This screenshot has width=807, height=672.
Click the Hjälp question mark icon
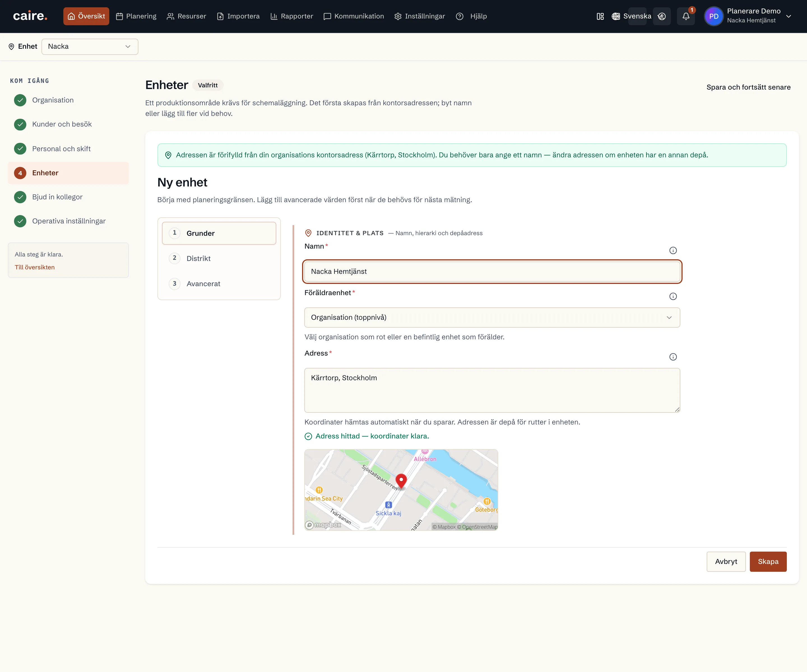point(459,16)
